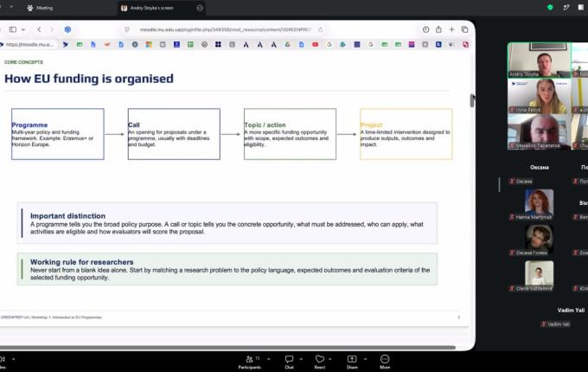Open the history clock icon in Safari toolbar

pyautogui.click(x=425, y=29)
